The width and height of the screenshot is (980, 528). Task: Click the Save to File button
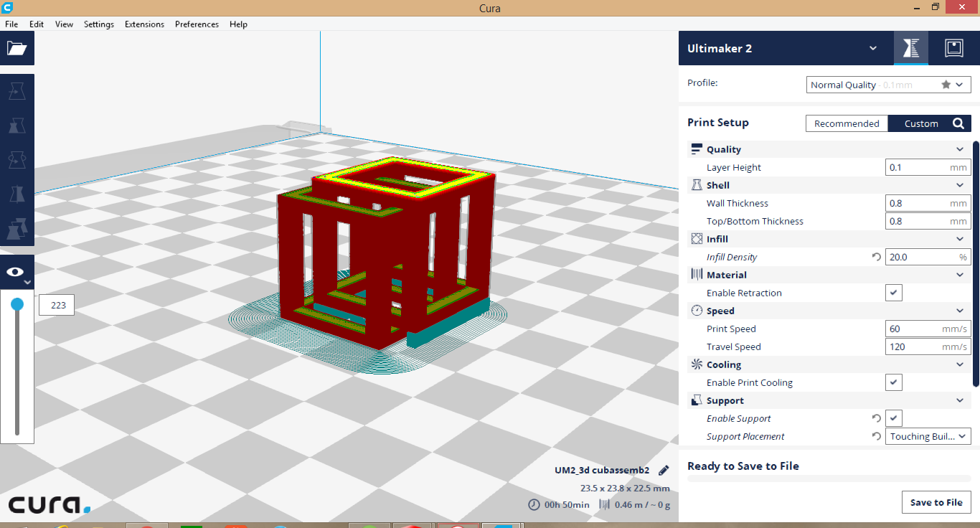(x=936, y=502)
